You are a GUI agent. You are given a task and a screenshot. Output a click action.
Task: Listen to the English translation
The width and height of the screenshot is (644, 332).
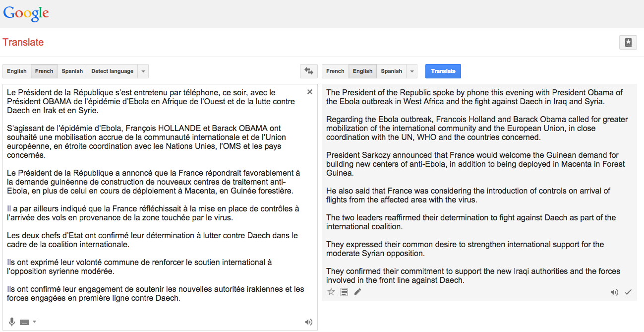[x=615, y=292]
